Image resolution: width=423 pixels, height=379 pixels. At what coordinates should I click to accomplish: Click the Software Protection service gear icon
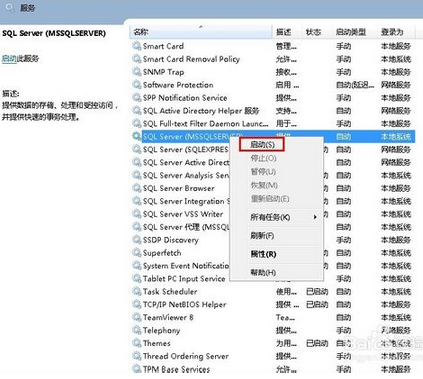tap(137, 85)
